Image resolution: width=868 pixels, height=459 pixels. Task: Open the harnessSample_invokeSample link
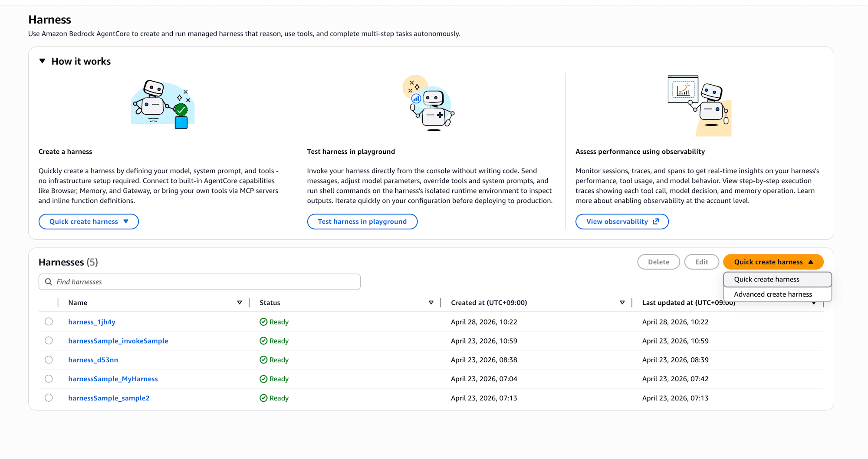tap(118, 341)
